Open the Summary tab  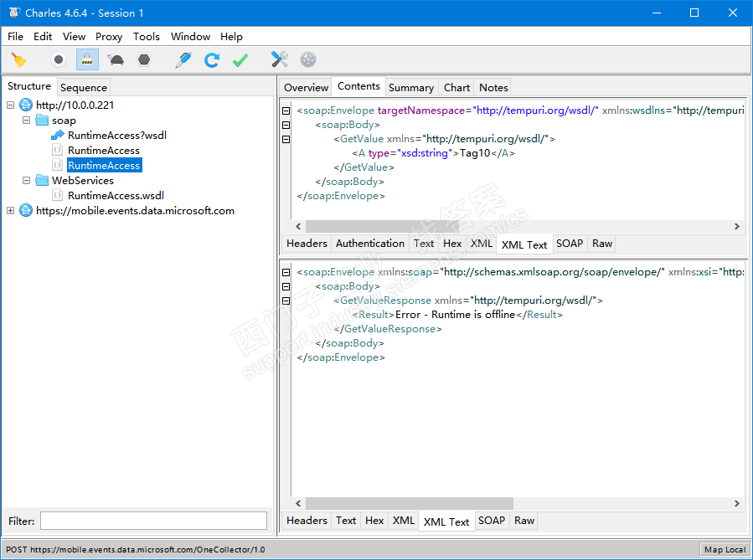[411, 87]
